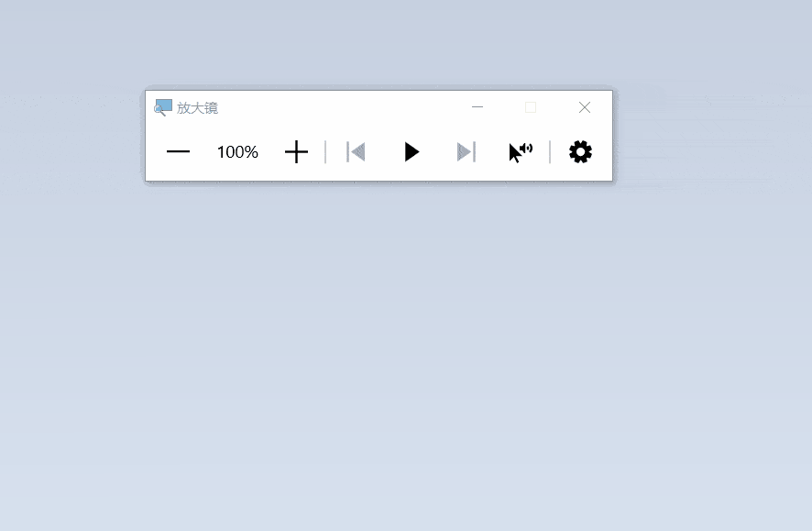Start reading with the play button
The width and height of the screenshot is (812, 531).
(411, 152)
